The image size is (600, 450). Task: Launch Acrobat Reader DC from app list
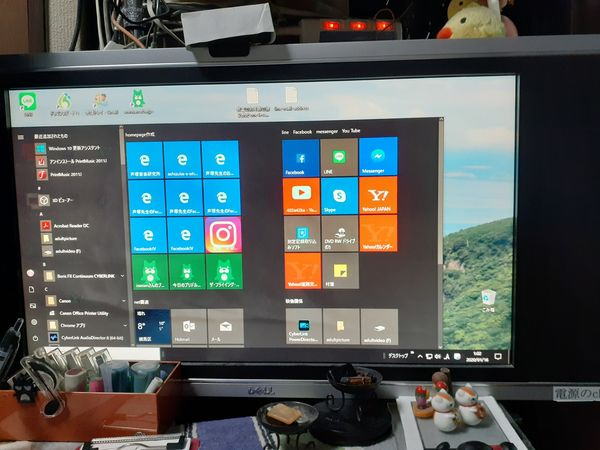[65, 226]
